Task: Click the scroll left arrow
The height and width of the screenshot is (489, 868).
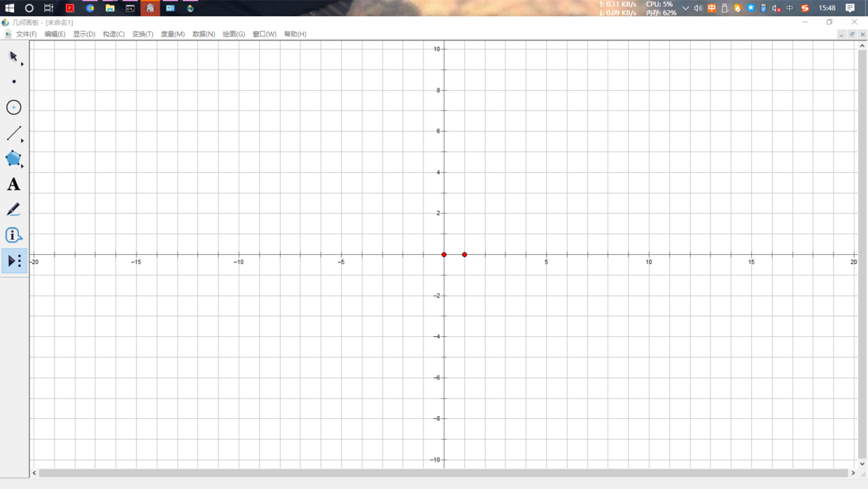Action: (x=34, y=473)
